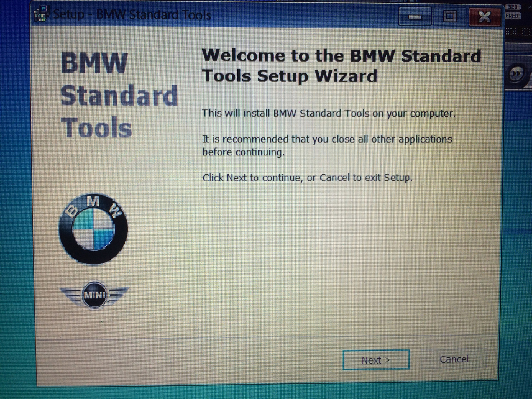Click the 'Setup - BMW Standard Tools' window title
The width and height of the screenshot is (532, 399).
click(x=132, y=15)
